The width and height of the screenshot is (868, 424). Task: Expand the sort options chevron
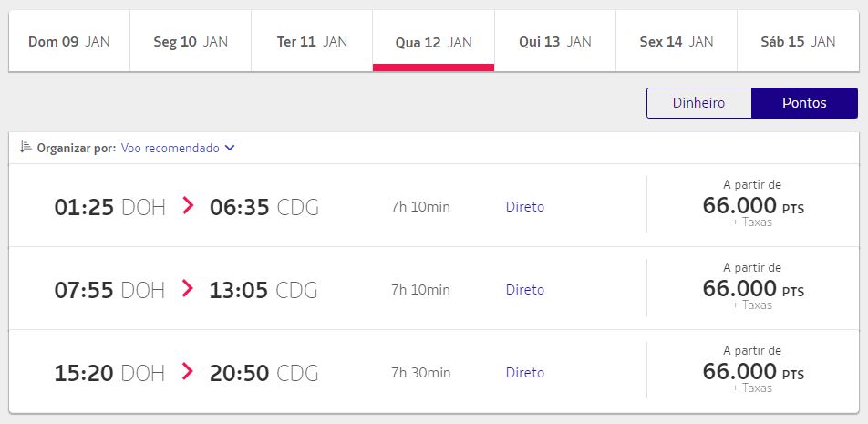(x=231, y=149)
